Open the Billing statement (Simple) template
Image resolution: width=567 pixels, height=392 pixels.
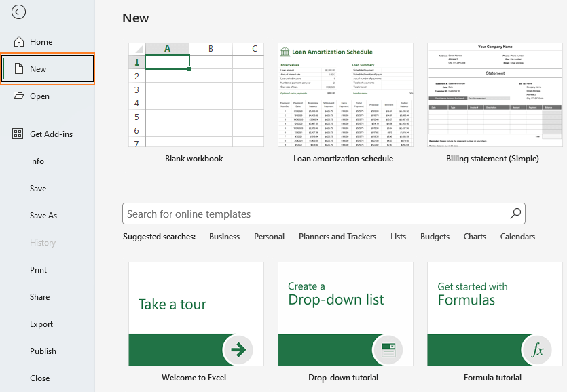point(494,95)
